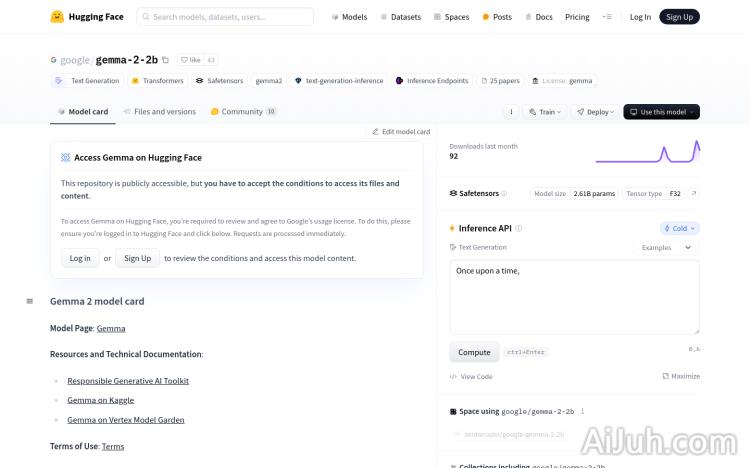This screenshot has height=468, width=750.
Task: Open the Gemma on Kaggle link
Action: pyautogui.click(x=100, y=400)
